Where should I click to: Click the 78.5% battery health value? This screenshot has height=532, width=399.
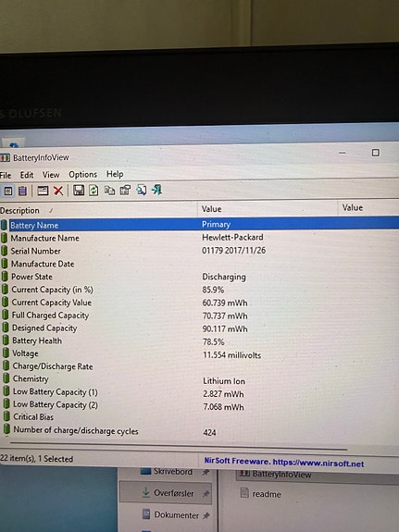pos(214,342)
